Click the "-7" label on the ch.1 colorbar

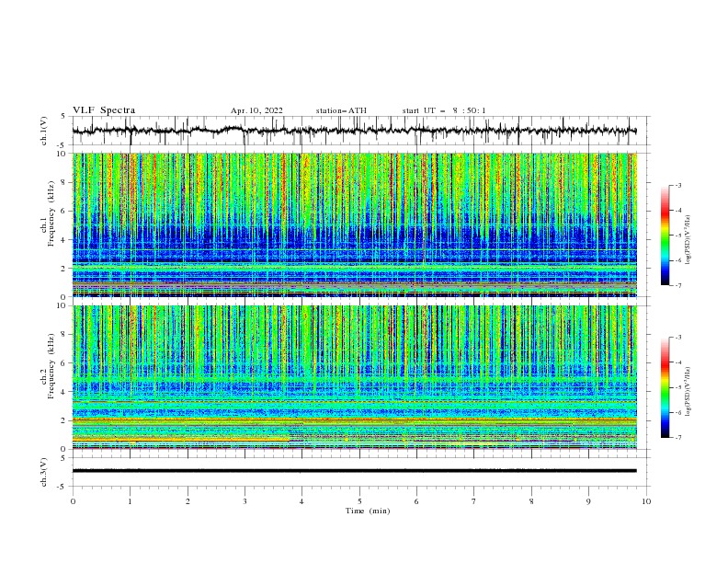pyautogui.click(x=677, y=285)
